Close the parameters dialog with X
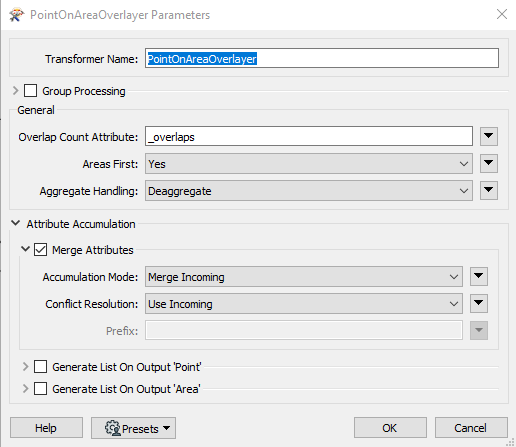The width and height of the screenshot is (516, 447). (502, 14)
